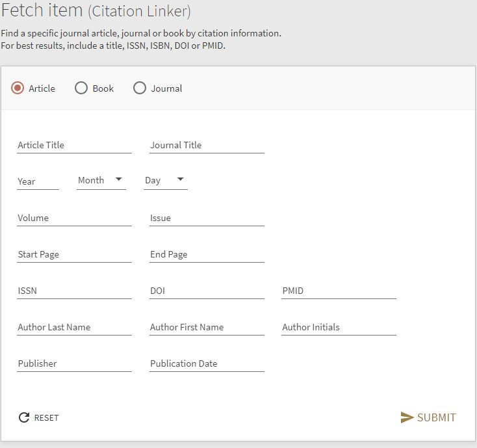Click the DOI input field
The width and height of the screenshot is (477, 448).
click(x=207, y=291)
